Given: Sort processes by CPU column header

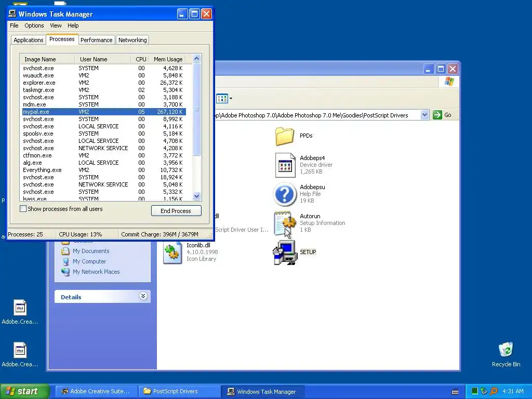Looking at the screenshot, I should pos(140,59).
